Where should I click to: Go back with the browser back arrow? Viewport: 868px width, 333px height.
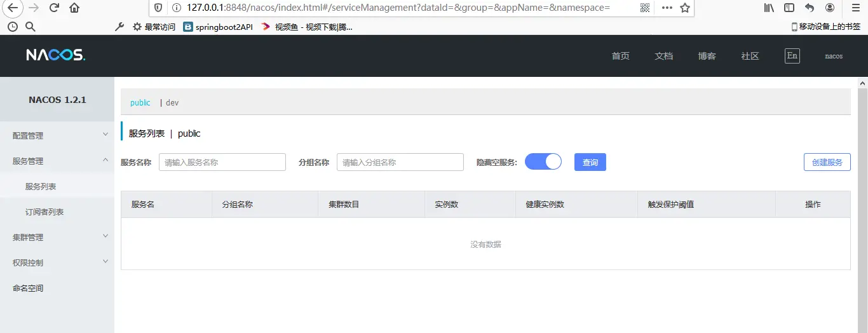pos(13,8)
